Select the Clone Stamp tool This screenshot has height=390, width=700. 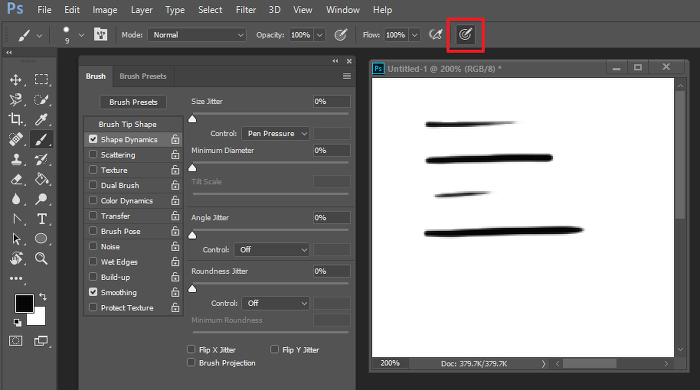pyautogui.click(x=17, y=159)
